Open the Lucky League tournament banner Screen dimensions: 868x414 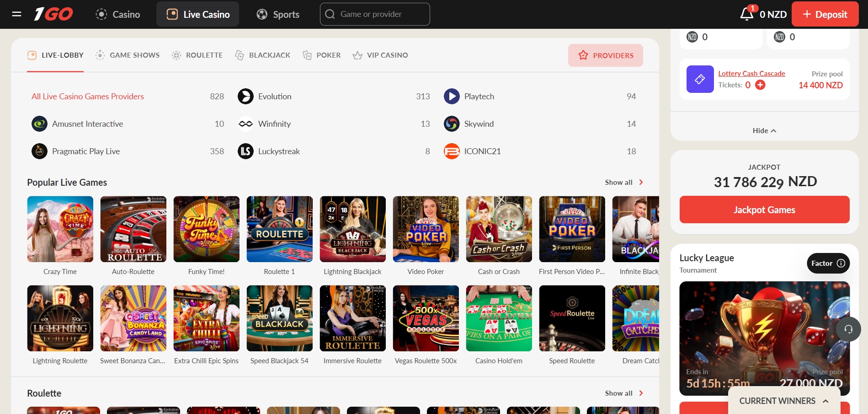tap(765, 338)
